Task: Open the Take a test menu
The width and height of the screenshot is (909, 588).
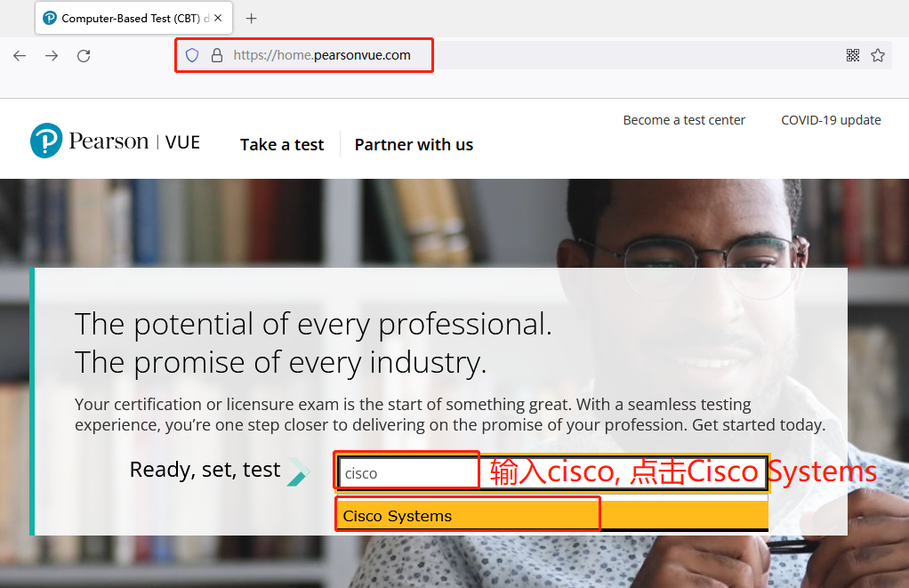Action: coord(282,145)
